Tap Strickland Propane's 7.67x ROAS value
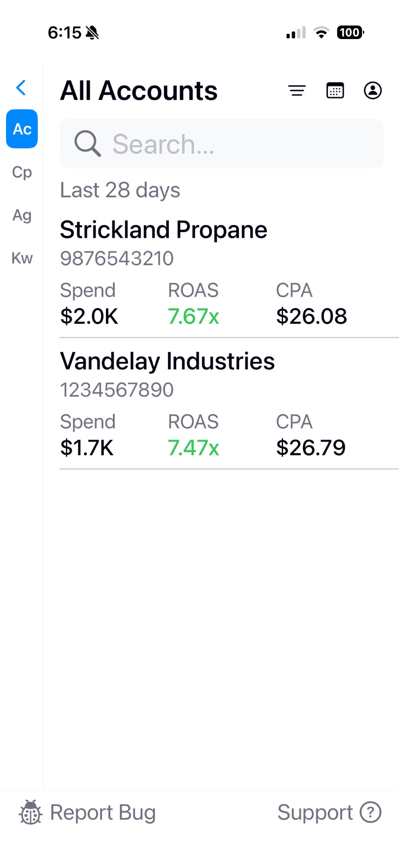The width and height of the screenshot is (399, 868). pos(193,316)
